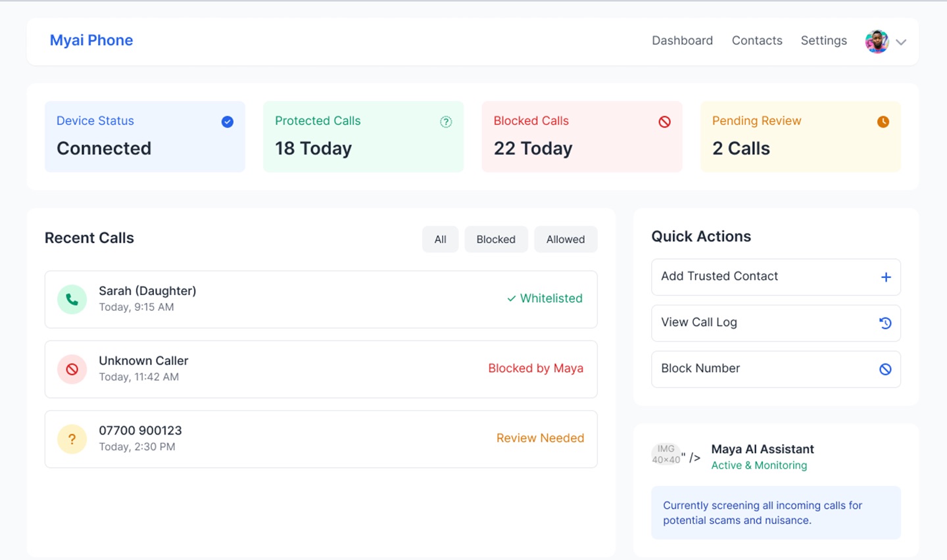Click the Myai Phone logo link

(91, 40)
